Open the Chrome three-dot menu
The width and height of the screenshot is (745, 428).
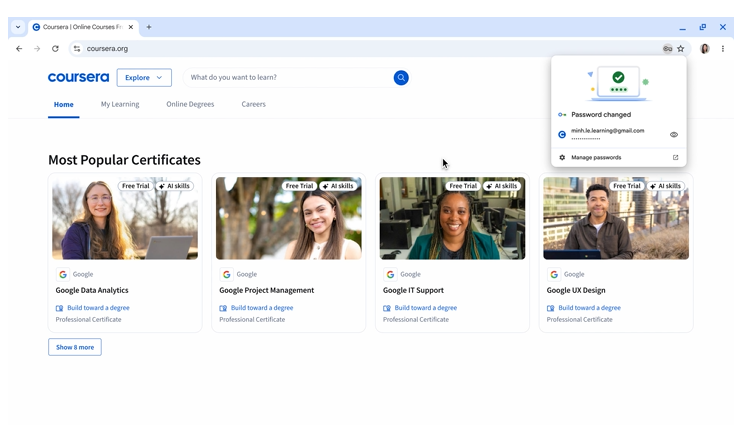pyautogui.click(x=723, y=48)
